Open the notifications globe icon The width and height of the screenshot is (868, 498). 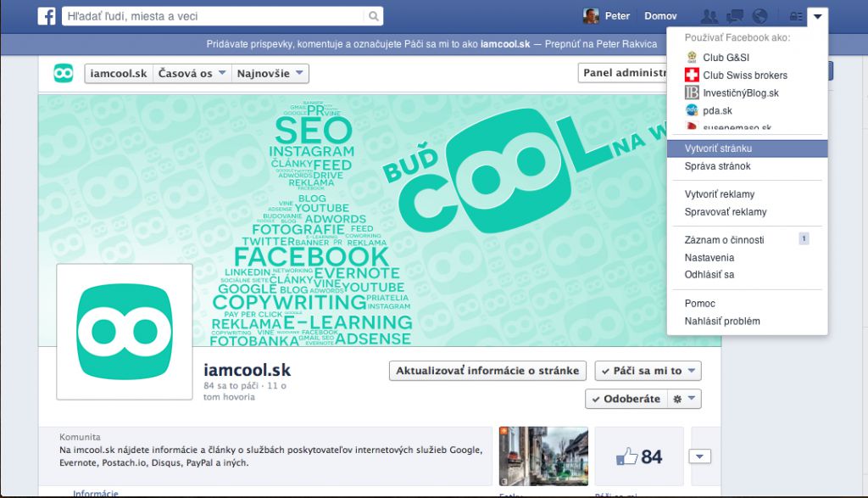pyautogui.click(x=759, y=16)
